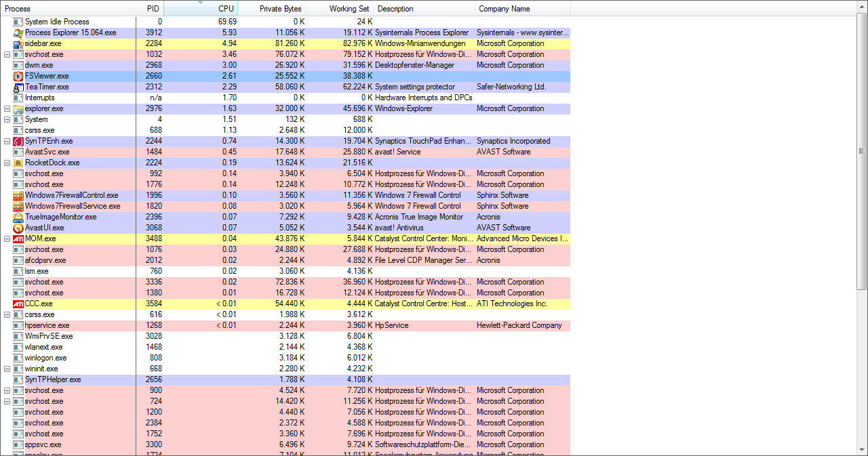Sort by the Private Bytes column header
The image size is (868, 456).
pos(272,9)
